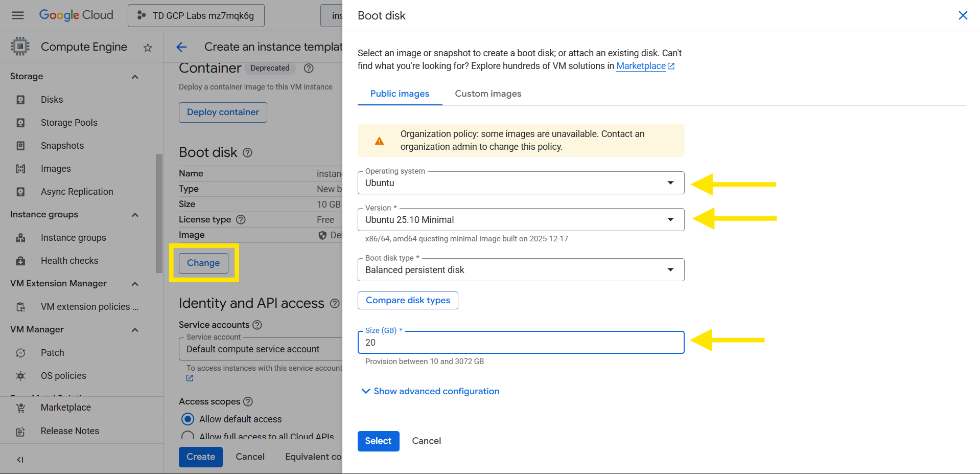
Task: Open the Version dropdown showing Ubuntu 25.10 Minimal
Action: click(x=520, y=220)
